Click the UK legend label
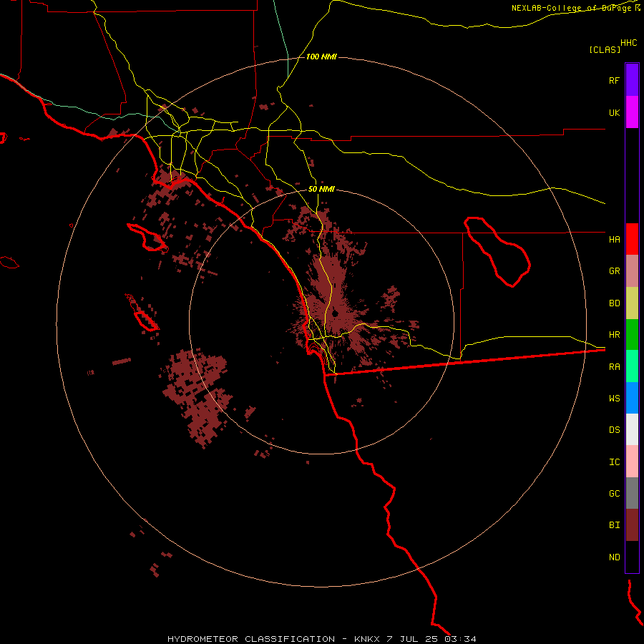Screen dimensions: 644x644 click(x=614, y=113)
